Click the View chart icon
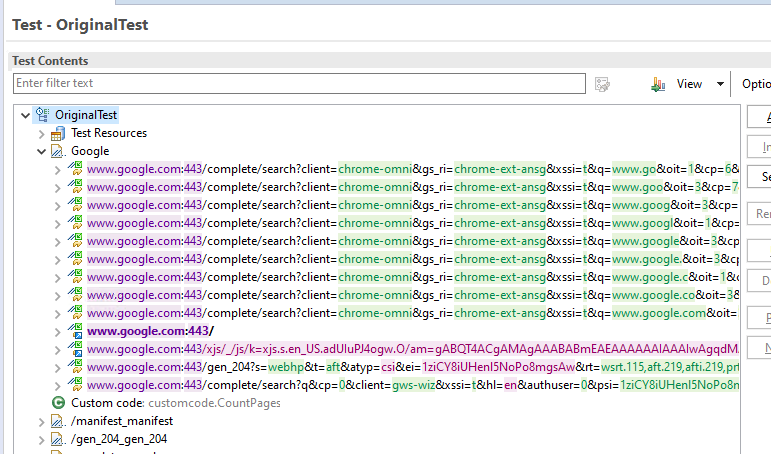 pyautogui.click(x=658, y=85)
